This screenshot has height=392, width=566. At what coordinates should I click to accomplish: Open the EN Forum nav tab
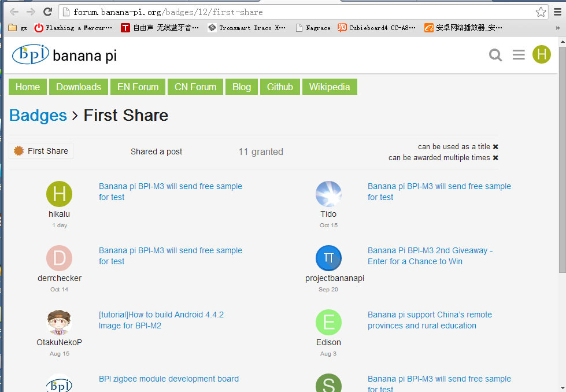pyautogui.click(x=138, y=87)
